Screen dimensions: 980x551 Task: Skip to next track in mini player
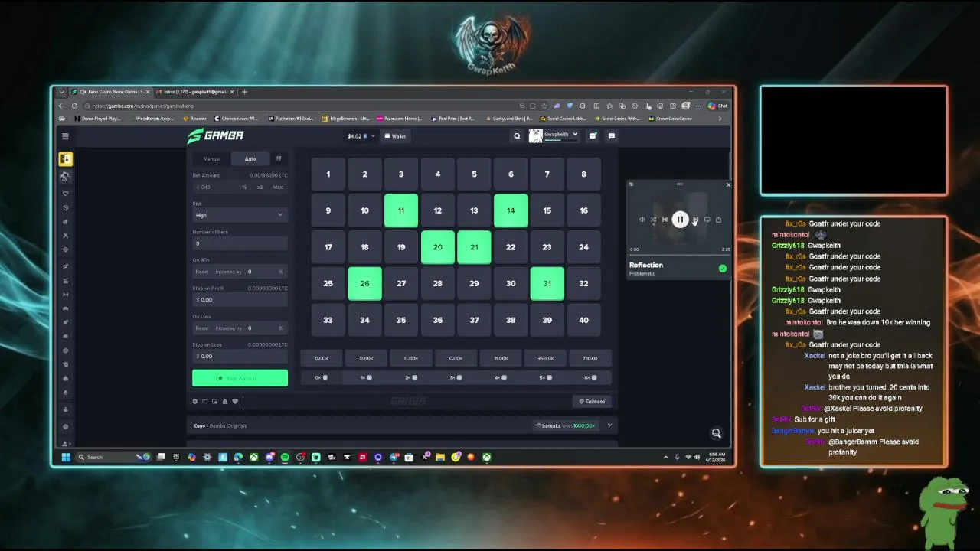(694, 220)
